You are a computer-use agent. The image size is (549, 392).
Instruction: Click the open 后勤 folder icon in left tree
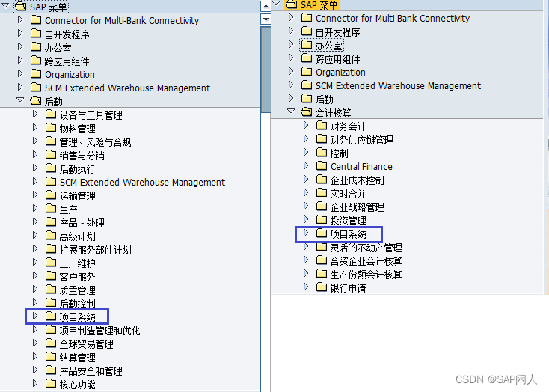point(36,101)
